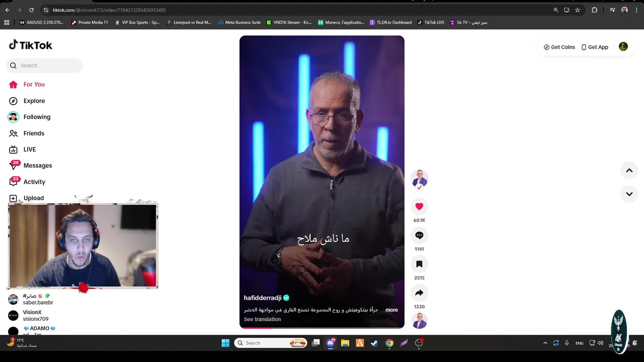Open Moneco bookmark
The width and height of the screenshot is (644, 362).
(x=341, y=22)
